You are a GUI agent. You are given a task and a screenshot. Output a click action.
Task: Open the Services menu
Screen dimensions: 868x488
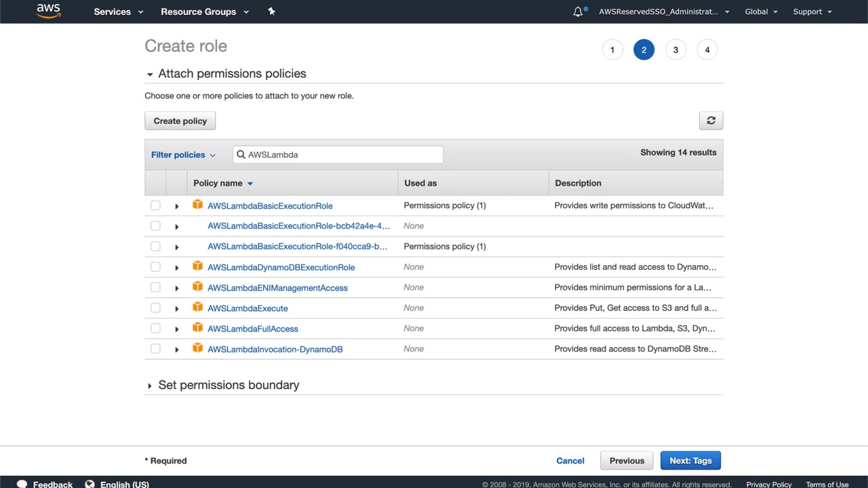pyautogui.click(x=118, y=12)
